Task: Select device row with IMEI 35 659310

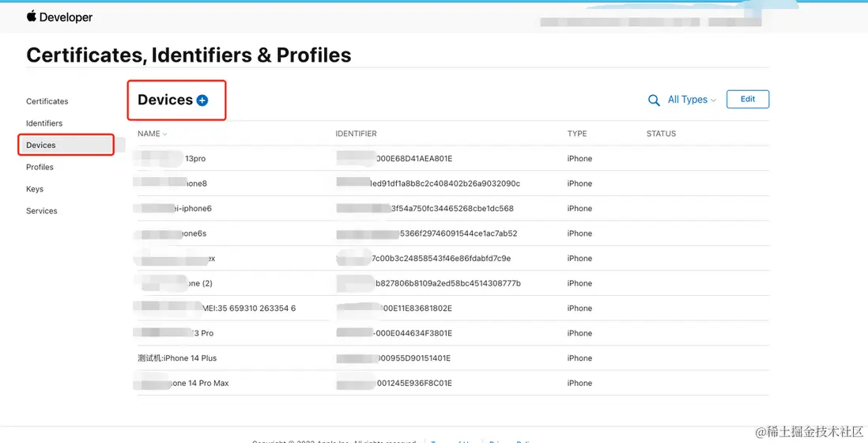Action: pyautogui.click(x=453, y=308)
